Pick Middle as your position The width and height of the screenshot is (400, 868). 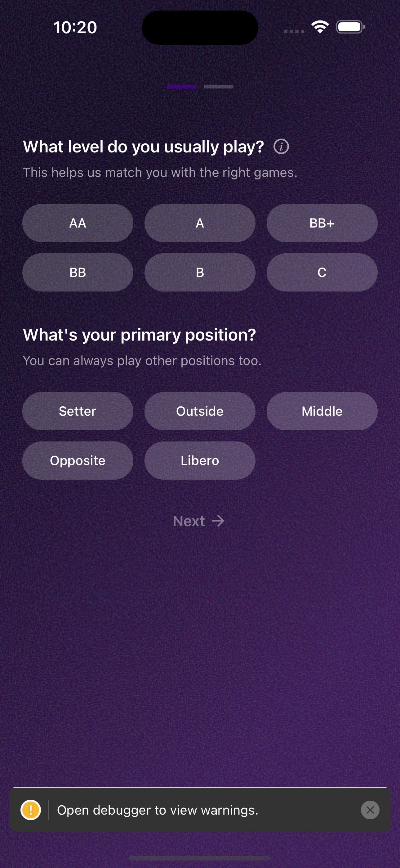pos(322,411)
